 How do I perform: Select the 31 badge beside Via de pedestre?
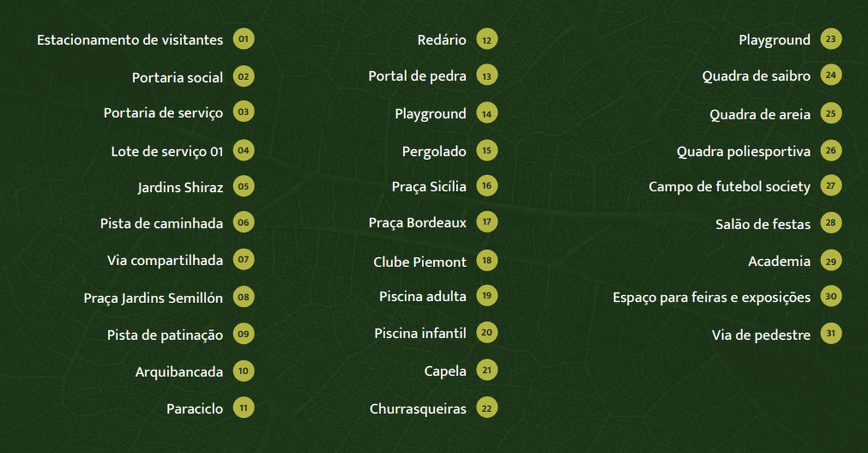831,334
